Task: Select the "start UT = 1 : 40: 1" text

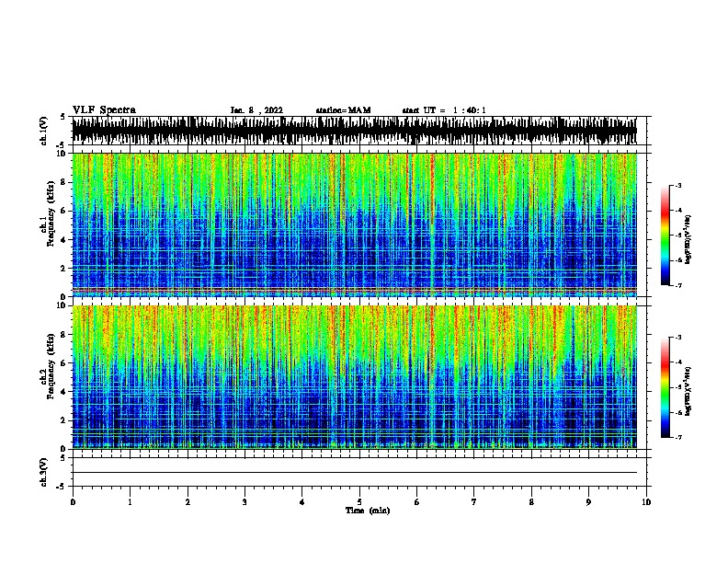Action: pyautogui.click(x=444, y=110)
